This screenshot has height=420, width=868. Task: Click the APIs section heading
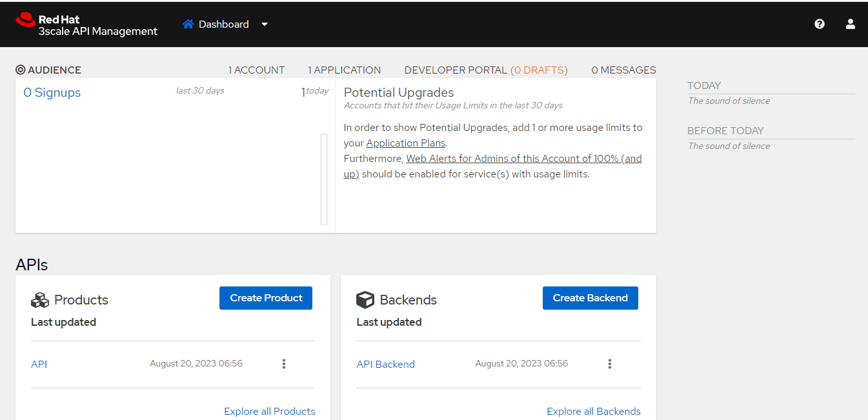32,265
